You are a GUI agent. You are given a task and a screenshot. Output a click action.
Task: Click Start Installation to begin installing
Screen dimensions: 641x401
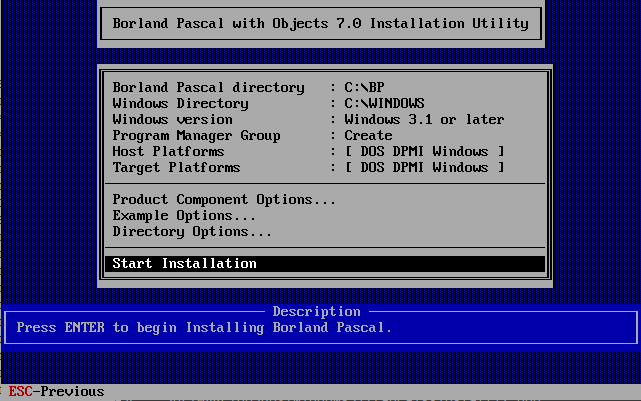[x=184, y=264]
